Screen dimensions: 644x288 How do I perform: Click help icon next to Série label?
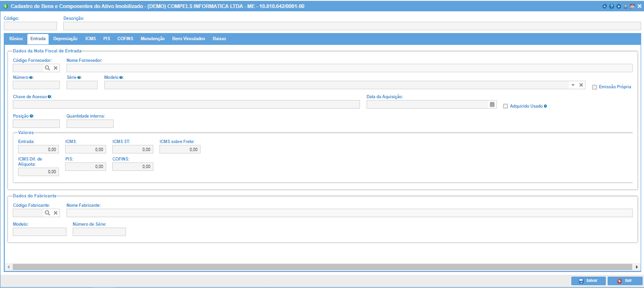pos(79,77)
